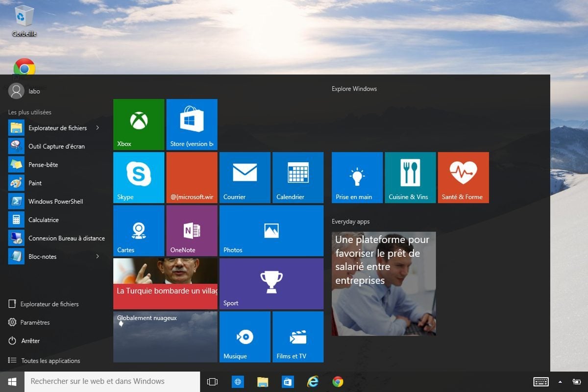Expand the Explorateur de fichiers jump list arrow
Image resolution: width=588 pixels, height=392 pixels.
tap(98, 128)
